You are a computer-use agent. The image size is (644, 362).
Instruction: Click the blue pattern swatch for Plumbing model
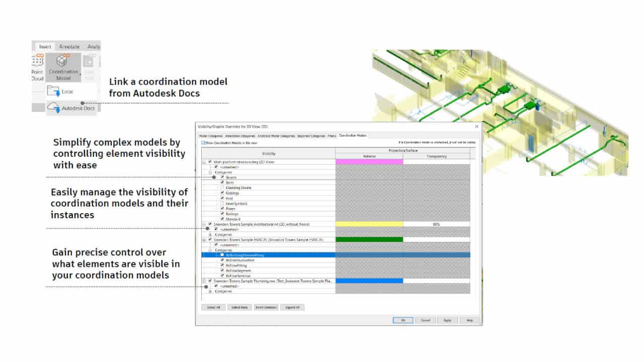tap(369, 281)
